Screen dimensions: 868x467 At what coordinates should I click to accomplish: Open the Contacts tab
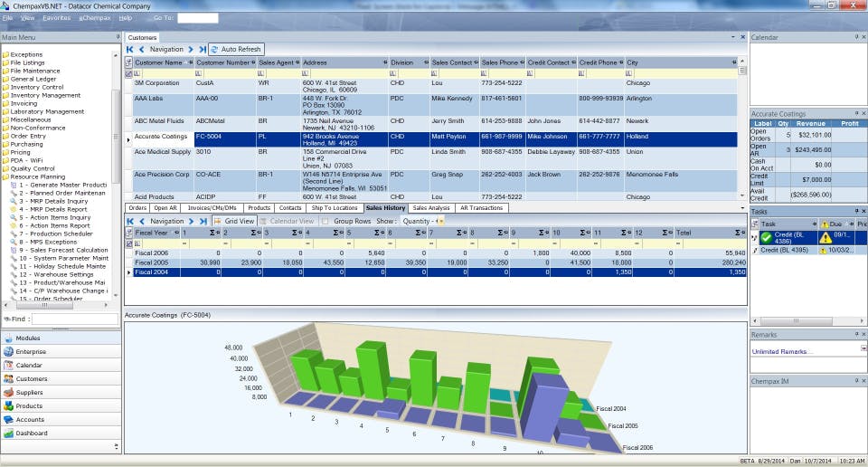click(290, 208)
